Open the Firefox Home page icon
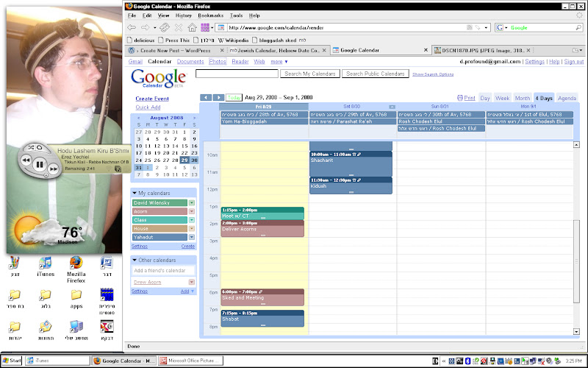The width and height of the screenshot is (588, 368). pos(192,27)
